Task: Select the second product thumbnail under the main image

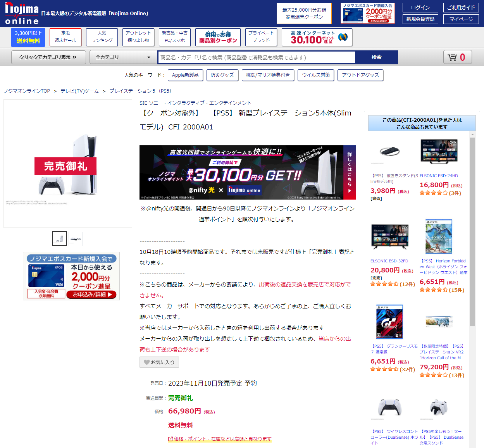Action: coord(76,239)
